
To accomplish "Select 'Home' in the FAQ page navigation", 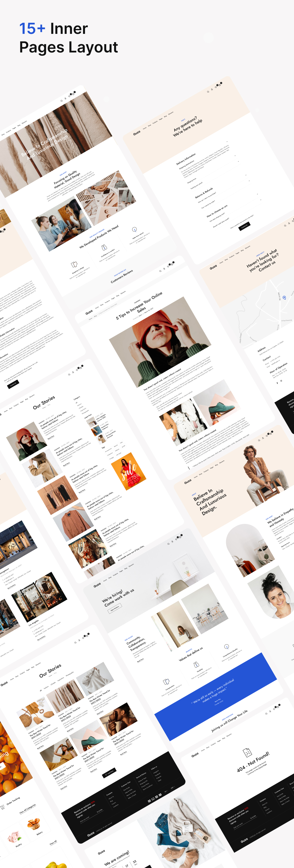I will point(145,128).
